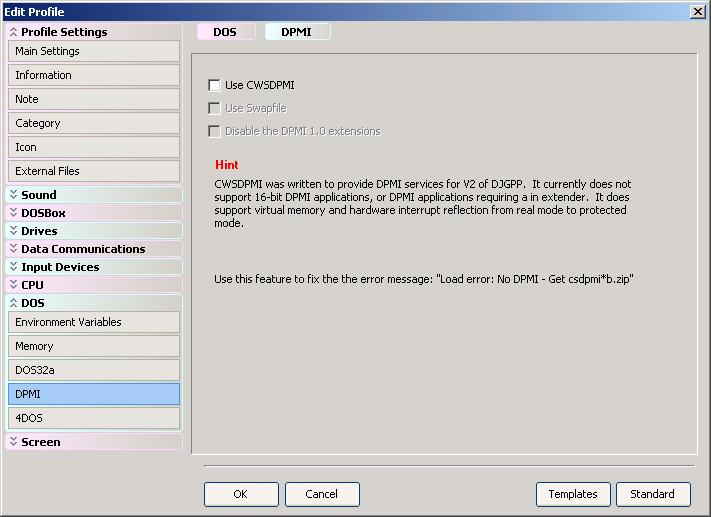Select Environment Variables in DOS list
The width and height of the screenshot is (711, 517).
[x=94, y=322]
